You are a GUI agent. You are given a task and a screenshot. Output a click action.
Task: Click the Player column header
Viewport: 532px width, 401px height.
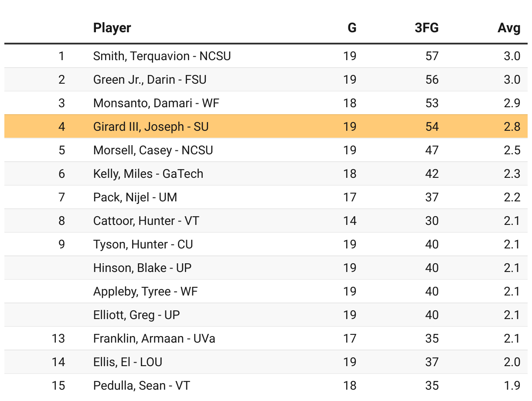coord(112,28)
